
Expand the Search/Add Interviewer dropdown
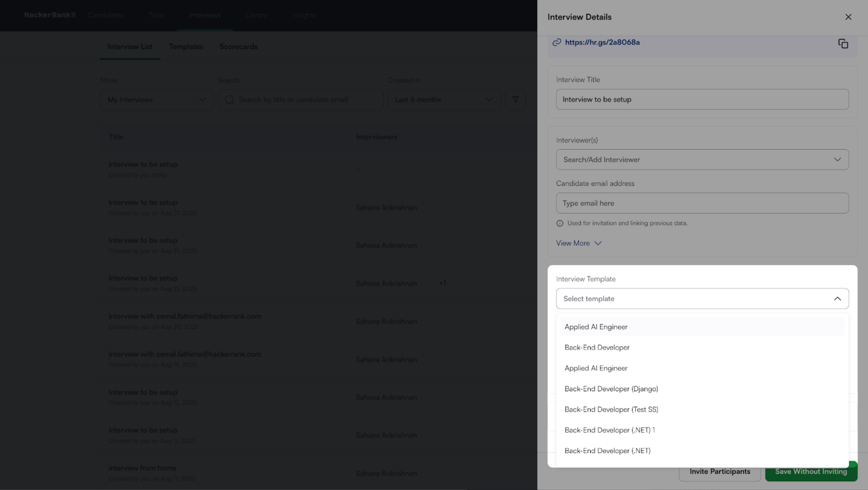pyautogui.click(x=702, y=160)
